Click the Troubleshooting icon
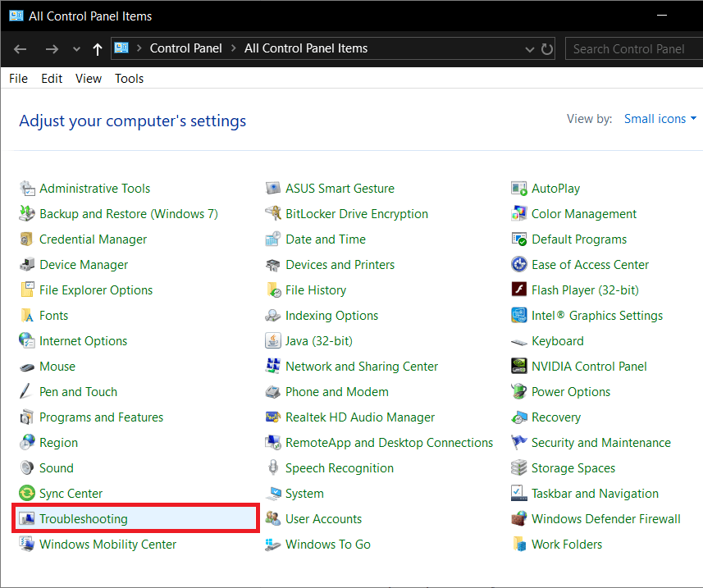The image size is (703, 588). (26, 519)
